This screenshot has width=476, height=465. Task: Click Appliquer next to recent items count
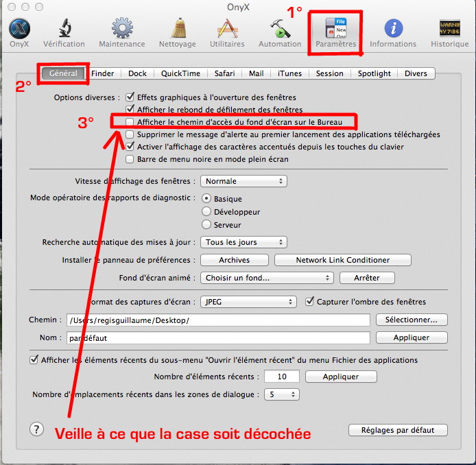pyautogui.click(x=341, y=377)
